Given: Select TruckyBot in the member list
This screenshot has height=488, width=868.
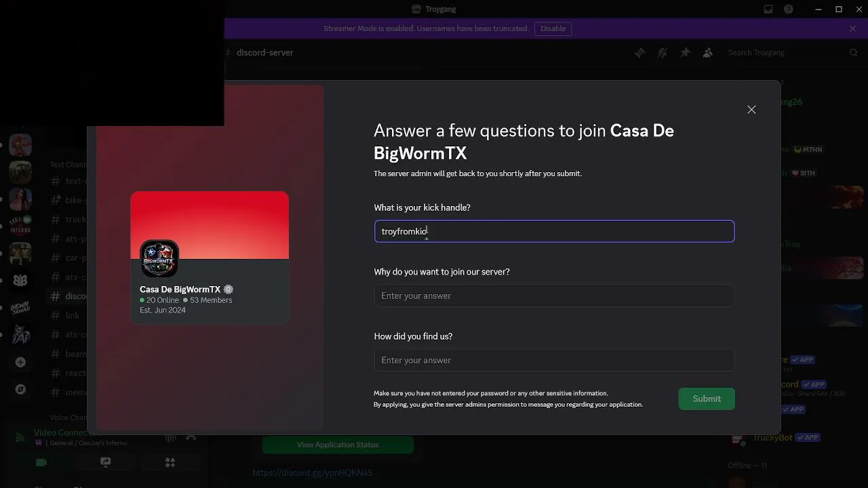Looking at the screenshot, I should pyautogui.click(x=772, y=438).
